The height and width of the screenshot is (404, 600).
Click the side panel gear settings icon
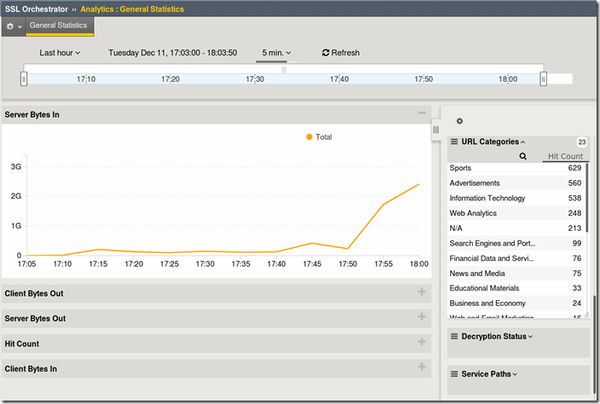pyautogui.click(x=459, y=121)
